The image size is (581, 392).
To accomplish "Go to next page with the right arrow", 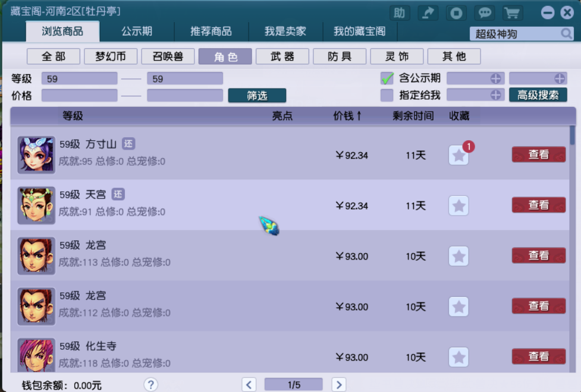I will tap(339, 385).
